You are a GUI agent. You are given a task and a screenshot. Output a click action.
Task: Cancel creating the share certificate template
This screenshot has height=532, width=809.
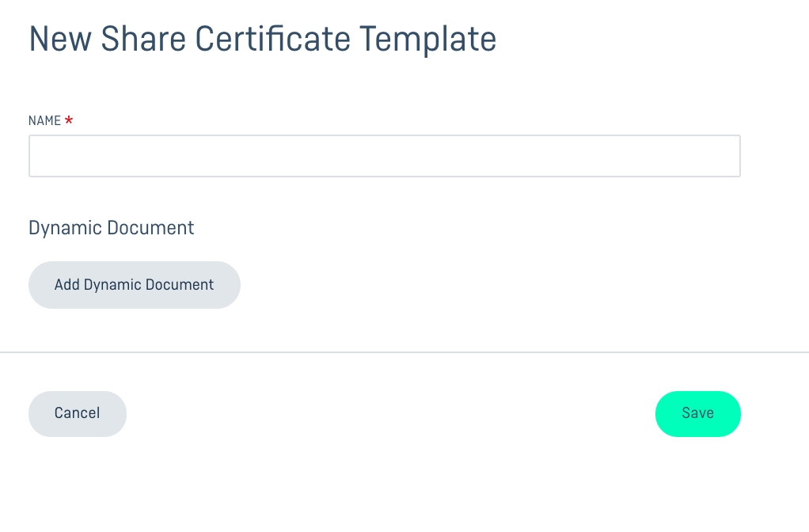pyautogui.click(x=78, y=414)
